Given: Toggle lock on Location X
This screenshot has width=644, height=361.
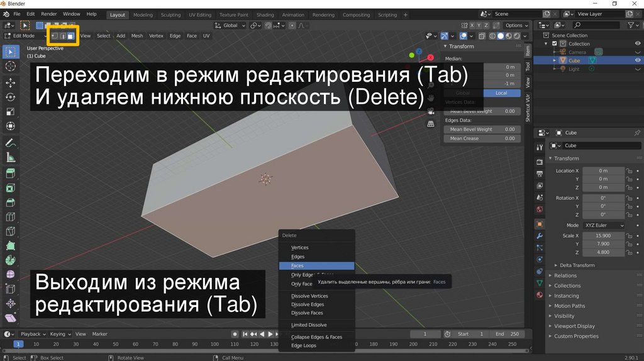Looking at the screenshot, I should point(629,171).
